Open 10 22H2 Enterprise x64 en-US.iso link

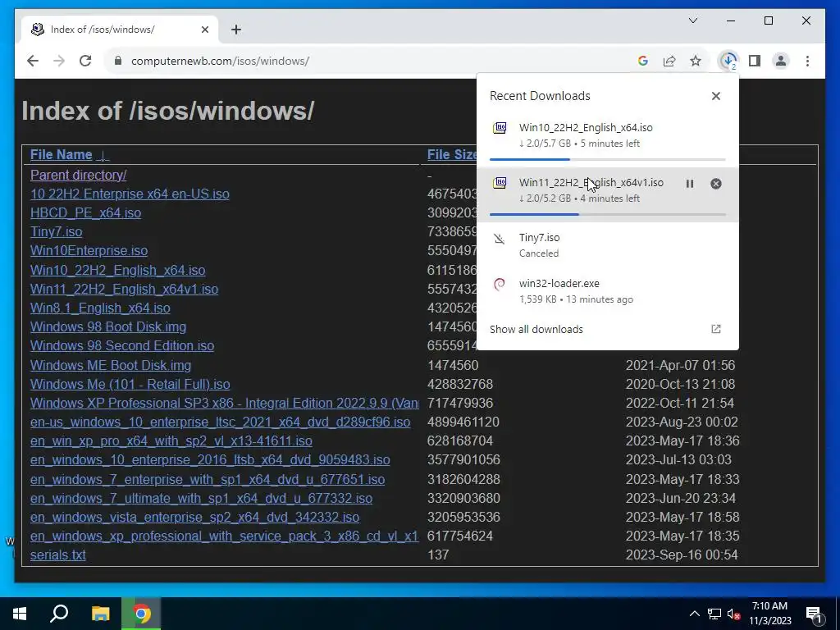130,194
